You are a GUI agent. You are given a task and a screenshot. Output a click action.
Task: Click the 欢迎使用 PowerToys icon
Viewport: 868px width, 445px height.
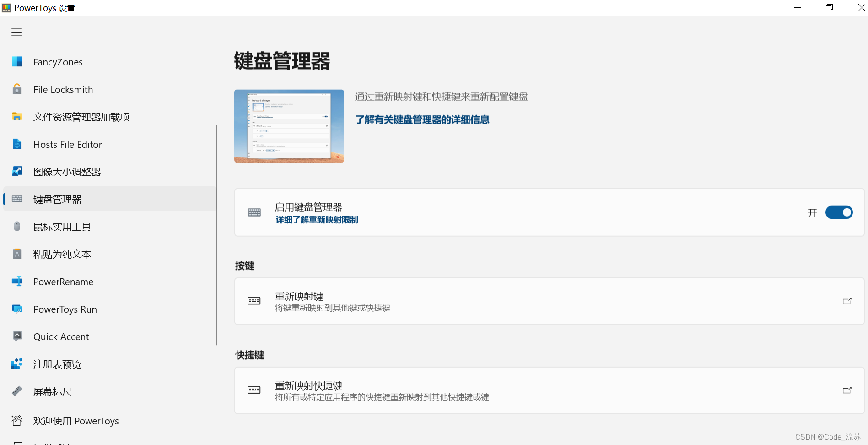pyautogui.click(x=17, y=421)
